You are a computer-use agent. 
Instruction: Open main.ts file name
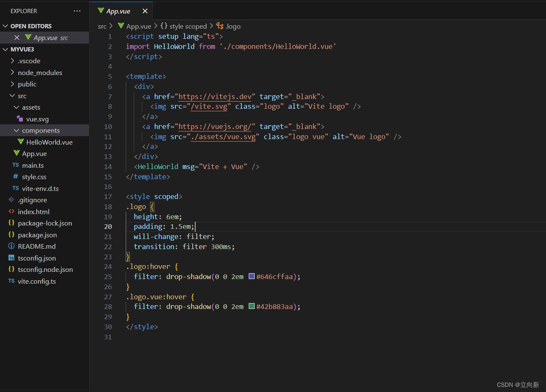click(x=33, y=166)
